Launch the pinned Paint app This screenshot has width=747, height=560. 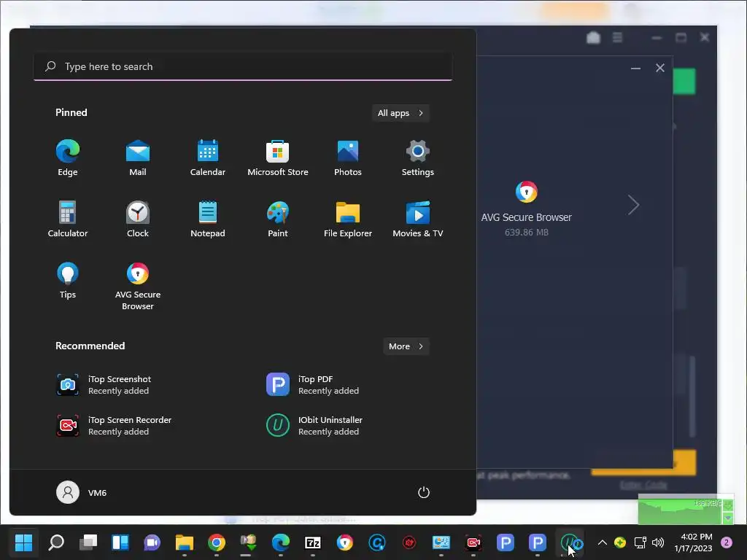coord(278,219)
